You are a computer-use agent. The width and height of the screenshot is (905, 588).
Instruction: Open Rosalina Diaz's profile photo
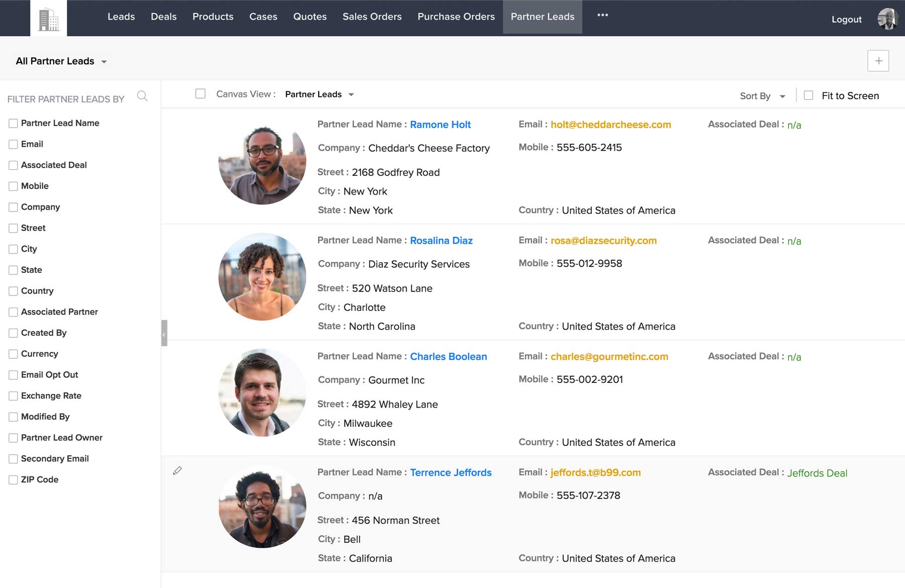[262, 277]
